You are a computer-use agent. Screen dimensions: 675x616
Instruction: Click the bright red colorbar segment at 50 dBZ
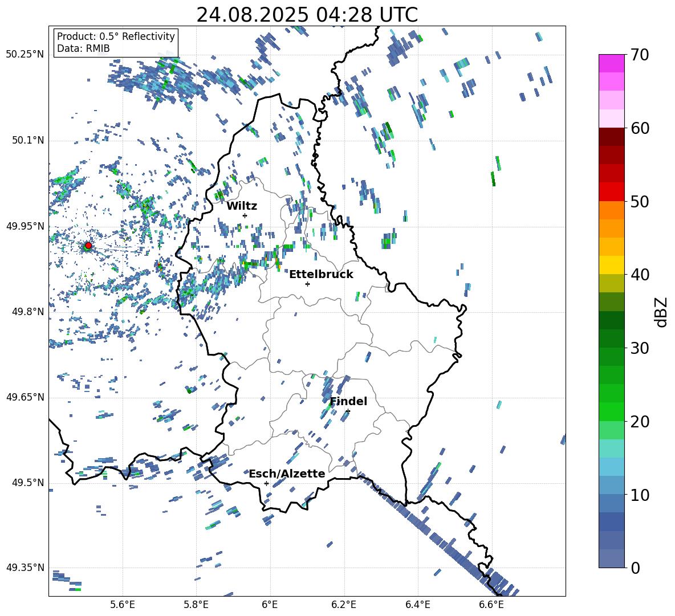point(611,192)
